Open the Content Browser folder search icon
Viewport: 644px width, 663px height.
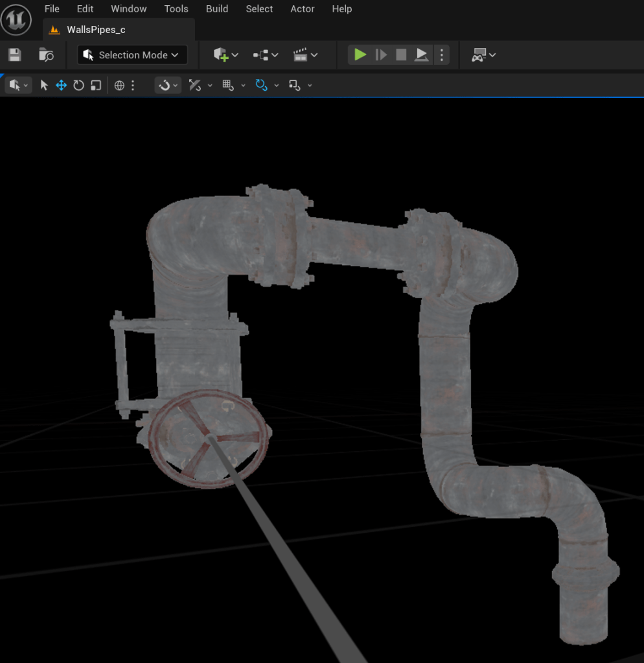(x=46, y=55)
